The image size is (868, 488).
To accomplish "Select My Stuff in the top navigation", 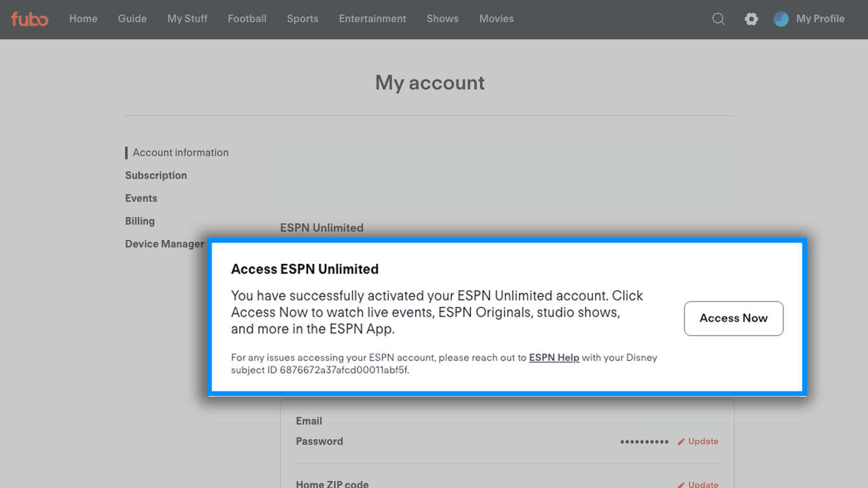I will pyautogui.click(x=187, y=19).
